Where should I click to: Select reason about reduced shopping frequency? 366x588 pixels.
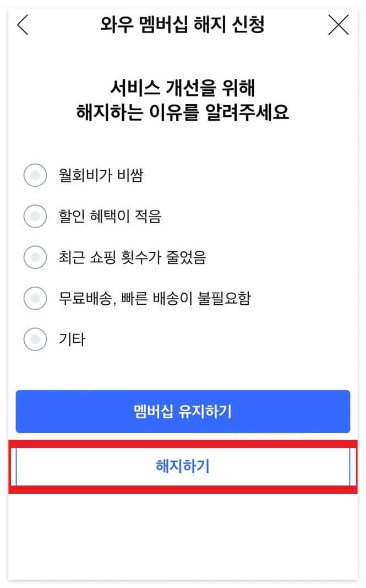tap(35, 257)
